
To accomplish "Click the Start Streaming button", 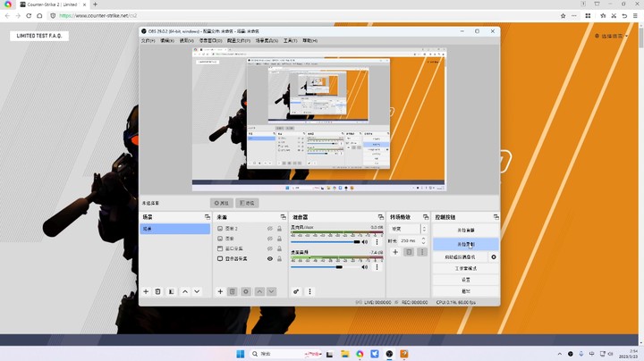I will (x=466, y=231).
